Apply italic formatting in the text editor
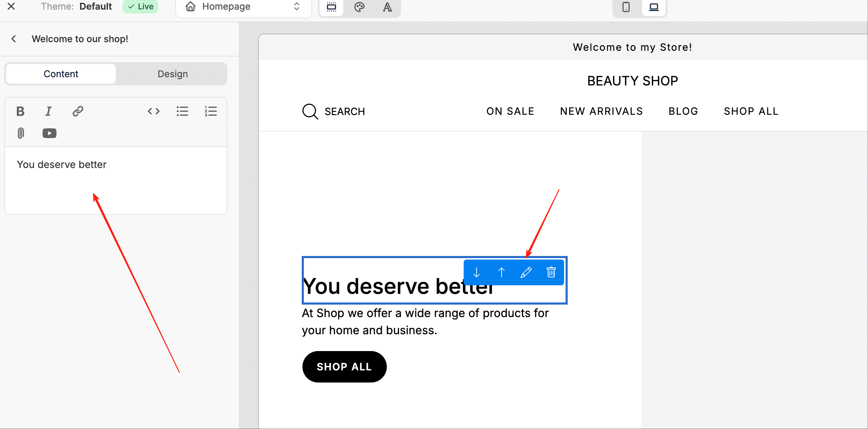This screenshot has height=429, width=868. [x=48, y=111]
